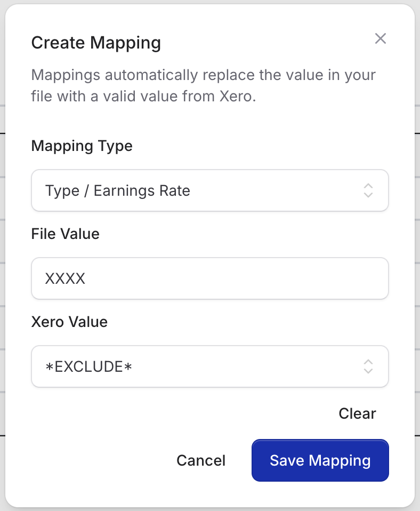Save the new mapping
This screenshot has width=420, height=511.
[320, 460]
